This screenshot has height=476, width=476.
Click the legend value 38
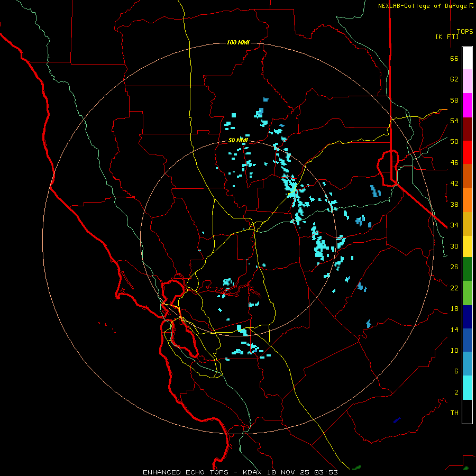[x=454, y=204]
